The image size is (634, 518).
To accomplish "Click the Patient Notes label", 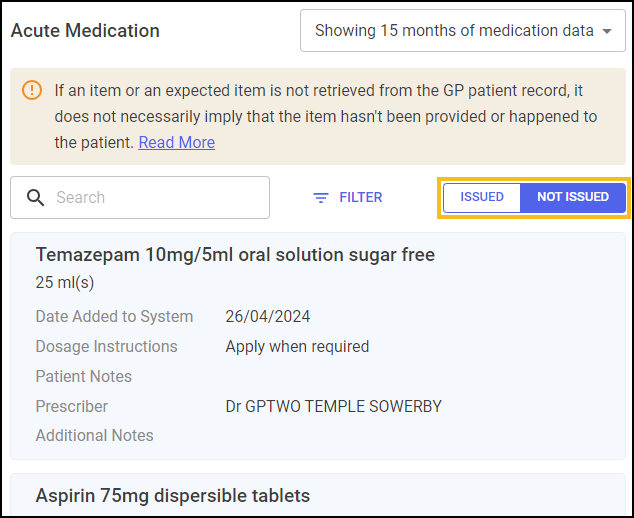I will click(84, 376).
